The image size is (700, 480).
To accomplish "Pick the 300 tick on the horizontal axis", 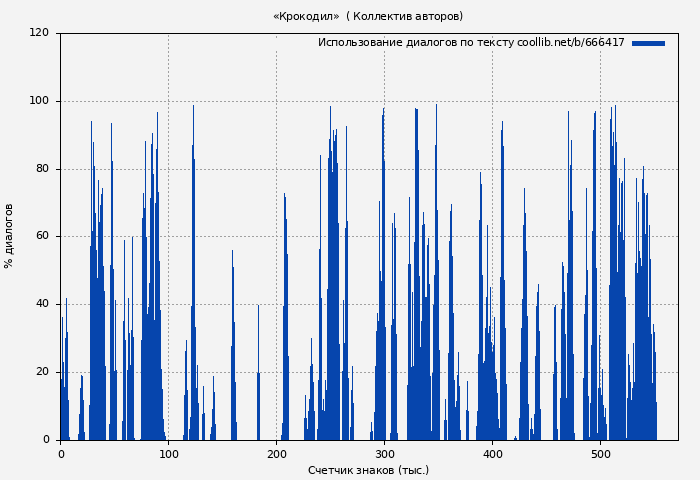I will [x=384, y=453].
